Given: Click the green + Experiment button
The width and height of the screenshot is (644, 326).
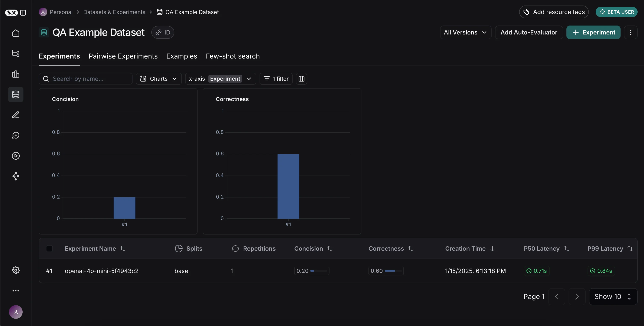Looking at the screenshot, I should tap(593, 32).
